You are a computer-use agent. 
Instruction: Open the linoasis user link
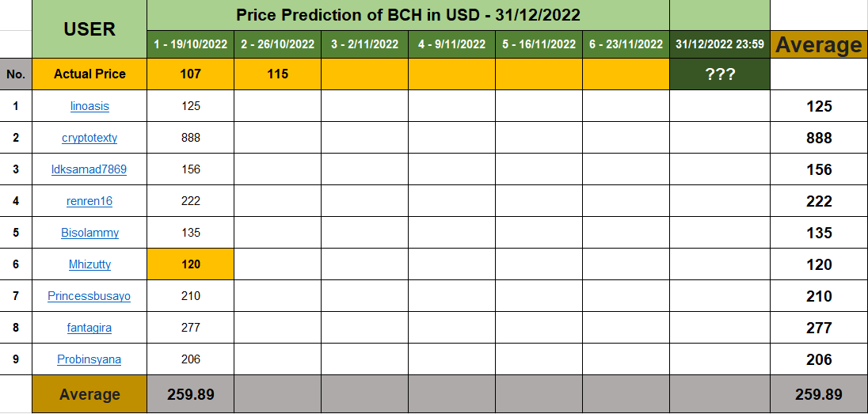[89, 106]
